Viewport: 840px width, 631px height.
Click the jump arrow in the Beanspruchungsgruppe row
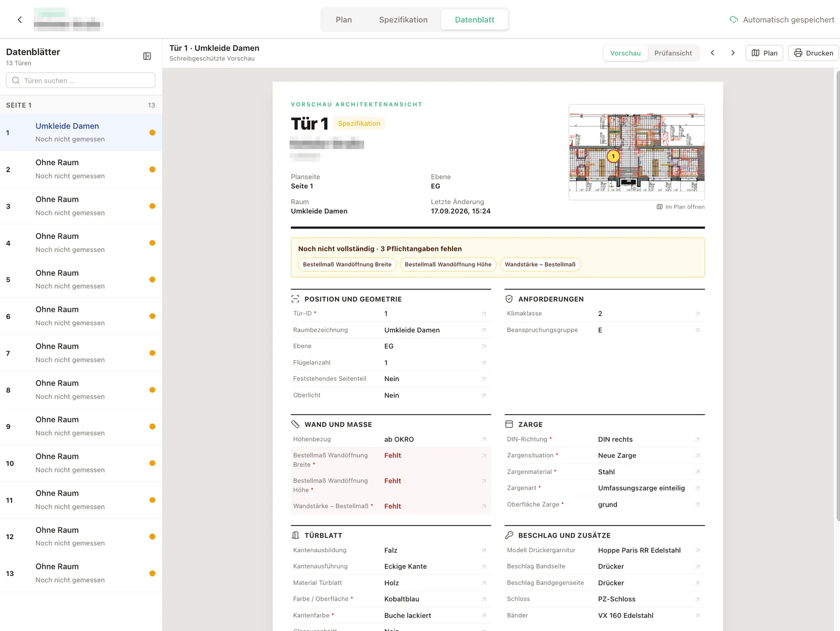(697, 330)
